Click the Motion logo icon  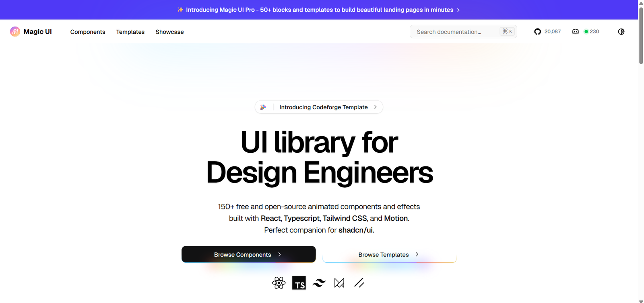point(339,283)
